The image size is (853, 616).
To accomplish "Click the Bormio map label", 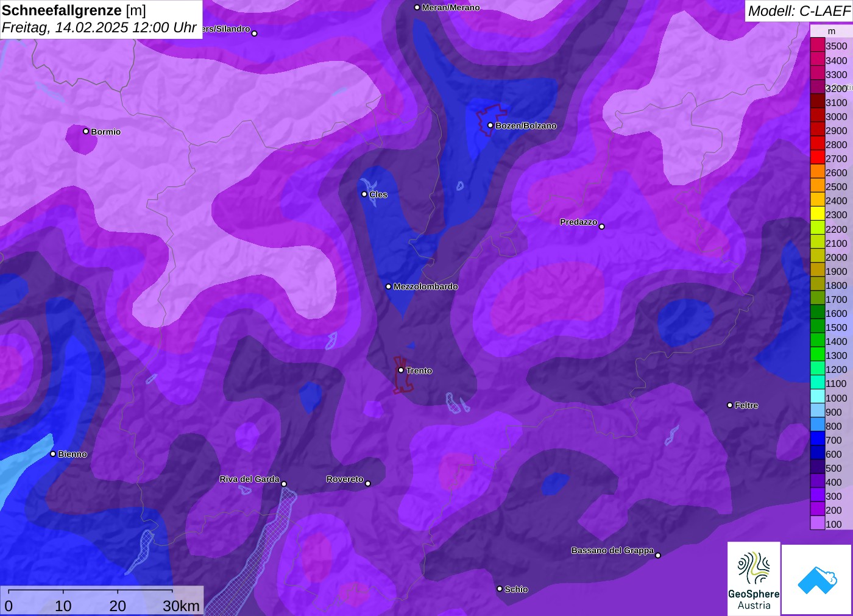I will 106,132.
